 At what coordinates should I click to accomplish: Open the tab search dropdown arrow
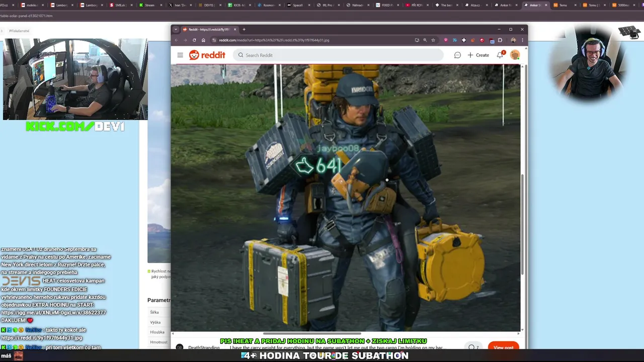coord(176,29)
